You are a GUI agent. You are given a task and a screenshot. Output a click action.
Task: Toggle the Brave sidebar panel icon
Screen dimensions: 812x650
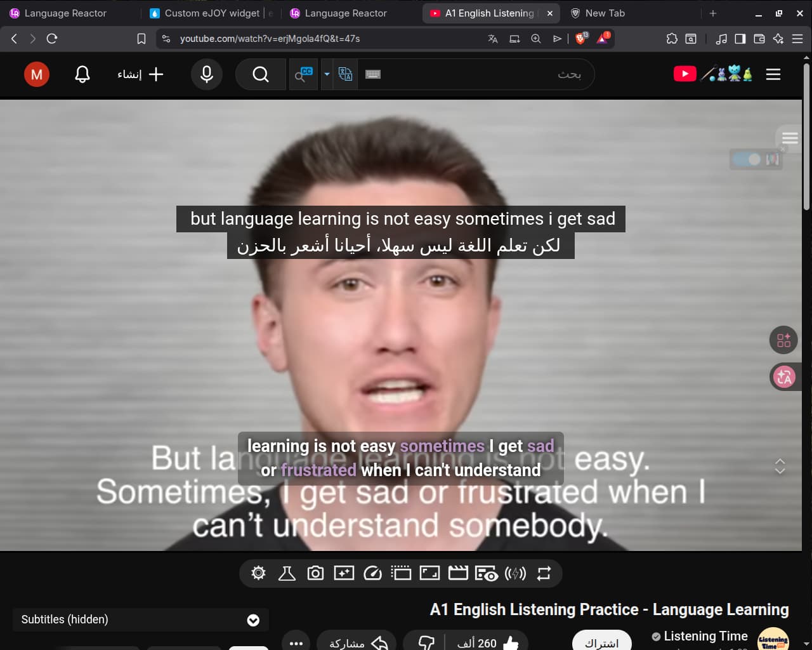[x=740, y=39]
